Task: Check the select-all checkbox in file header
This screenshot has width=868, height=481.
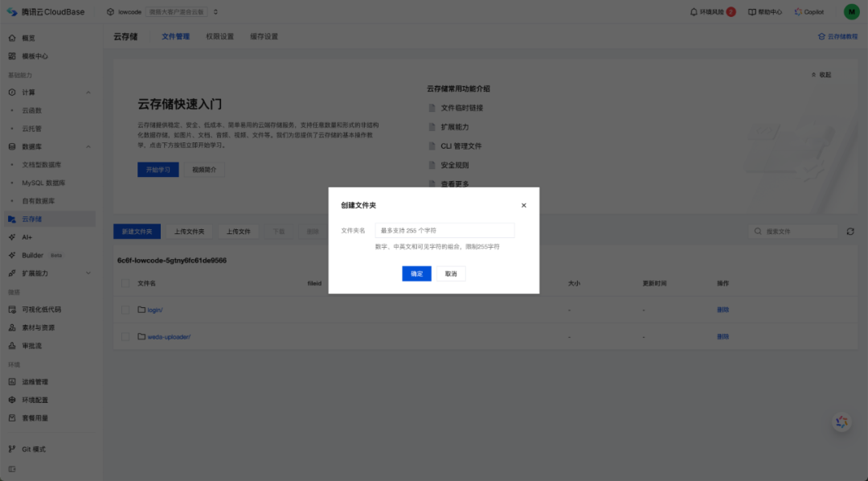Action: pos(125,283)
